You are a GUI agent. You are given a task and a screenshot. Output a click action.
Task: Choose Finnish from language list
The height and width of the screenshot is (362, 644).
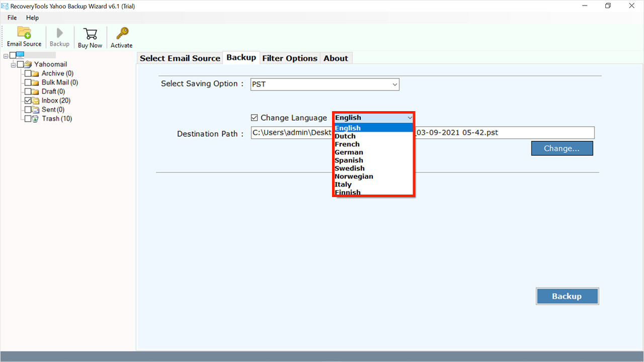(373, 192)
